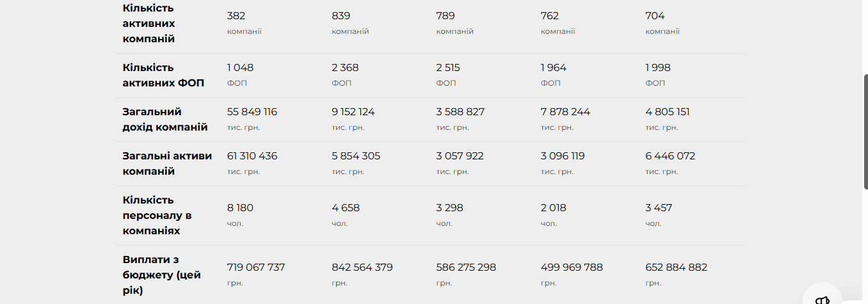Select the 'Кількість активних компаній' row label
The width and height of the screenshot is (868, 304).
click(x=150, y=24)
